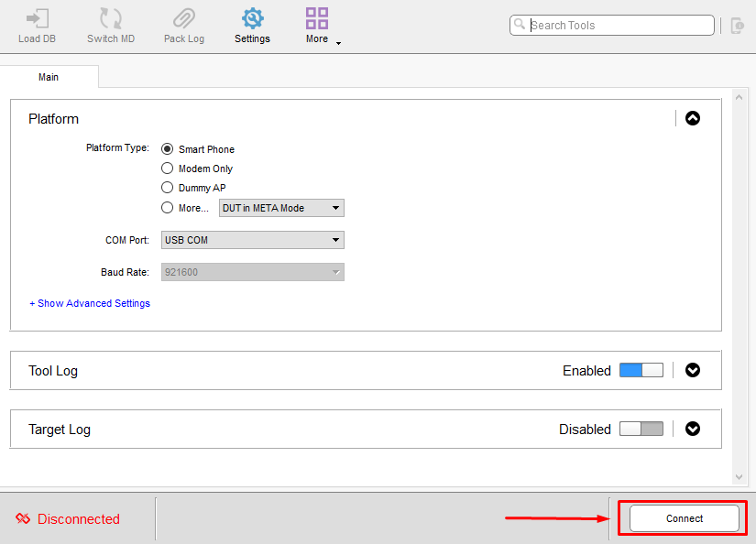The height and width of the screenshot is (544, 756).
Task: Click the Switch MD icon
Action: tap(111, 19)
